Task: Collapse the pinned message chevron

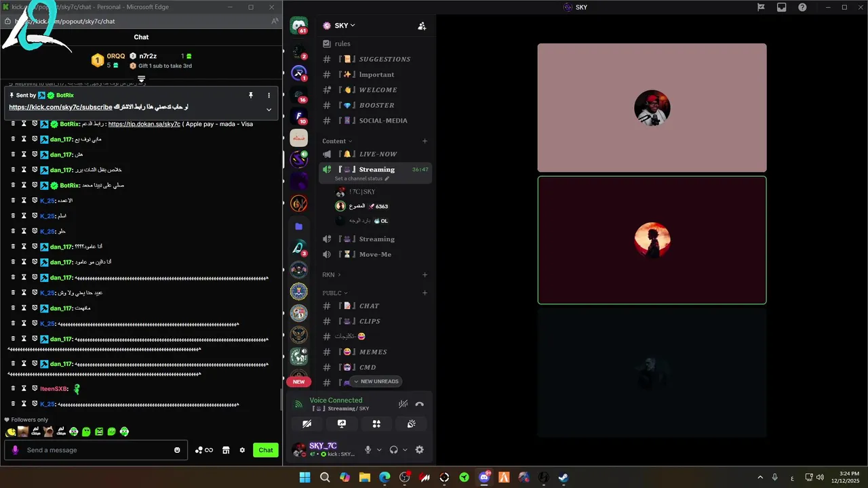Action: click(269, 110)
